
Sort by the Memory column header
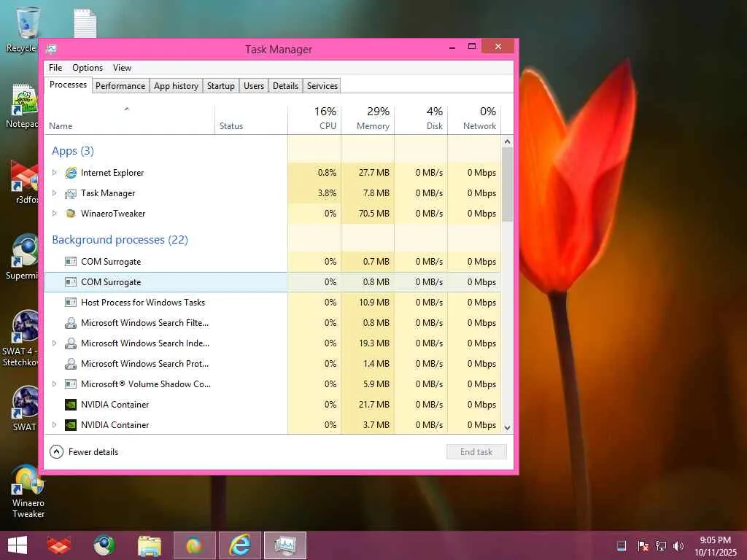(x=368, y=120)
